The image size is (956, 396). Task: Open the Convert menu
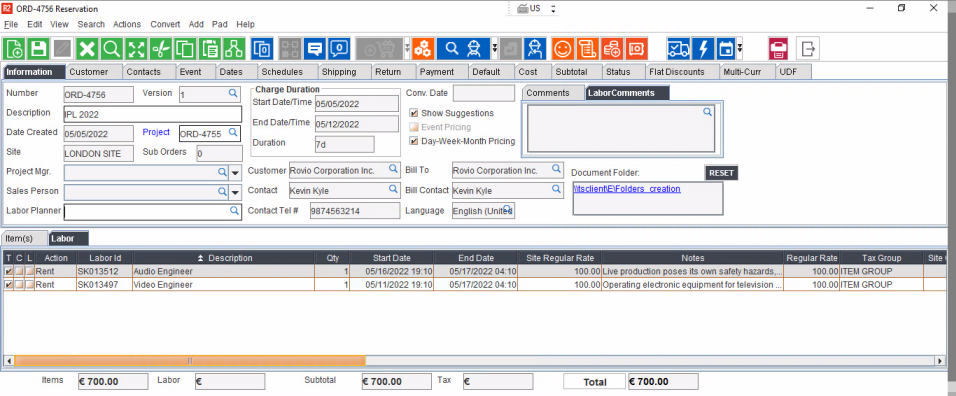click(165, 24)
